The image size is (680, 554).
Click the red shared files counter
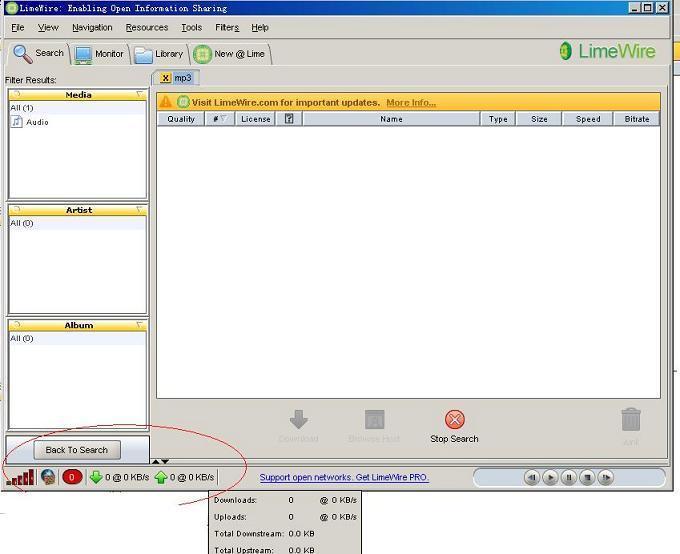pyautogui.click(x=72, y=477)
